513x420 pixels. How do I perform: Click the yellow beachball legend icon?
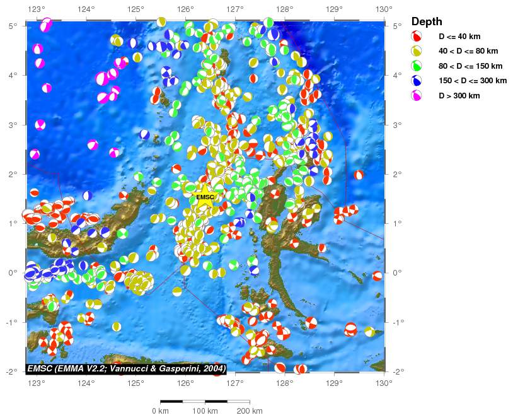416,51
